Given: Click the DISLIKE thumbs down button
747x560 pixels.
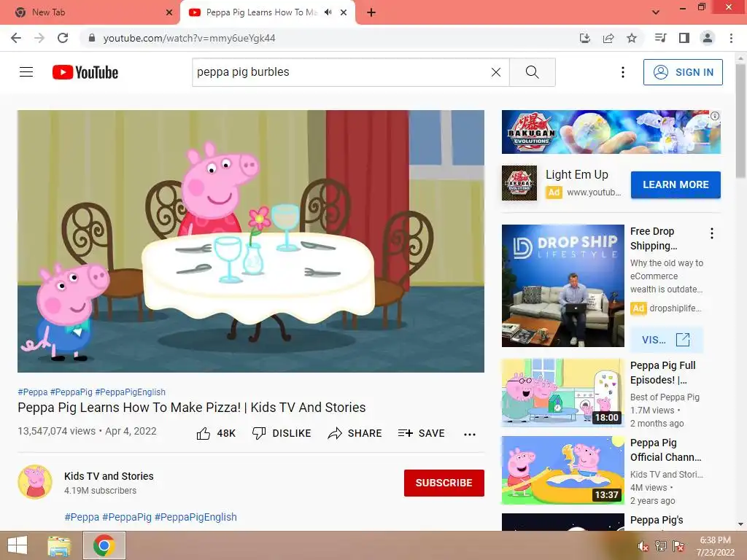Looking at the screenshot, I should click(282, 433).
